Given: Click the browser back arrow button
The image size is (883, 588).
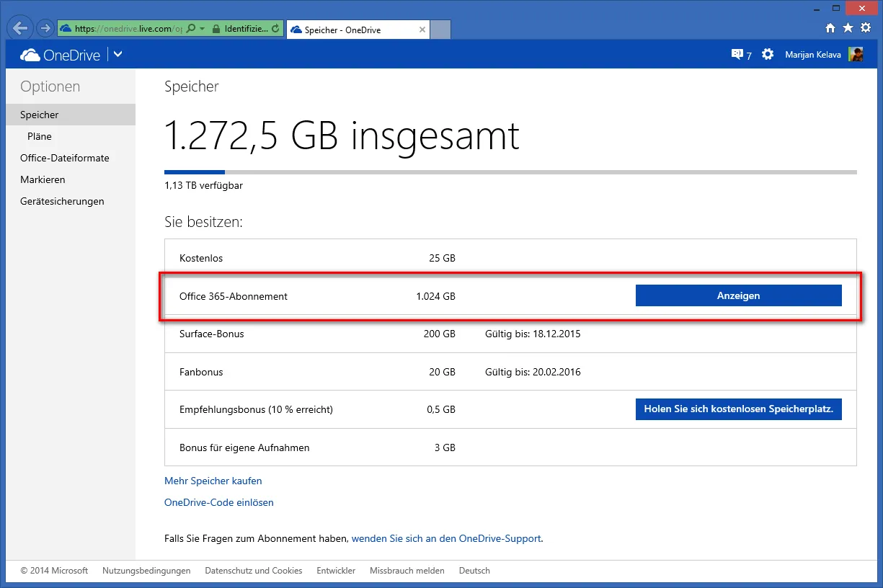Looking at the screenshot, I should tap(21, 29).
